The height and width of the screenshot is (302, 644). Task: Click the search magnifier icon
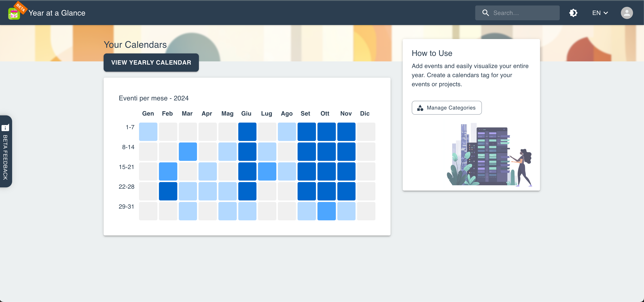pos(485,13)
